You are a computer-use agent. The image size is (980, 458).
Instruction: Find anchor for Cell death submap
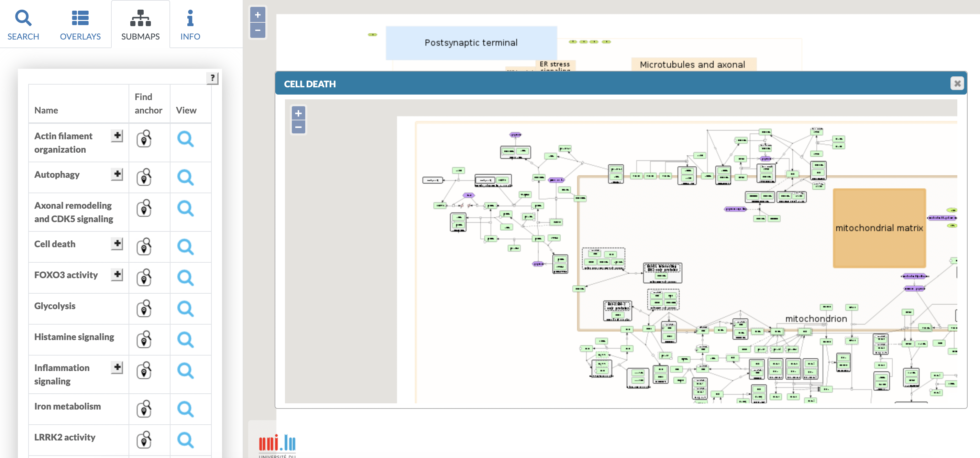click(x=144, y=247)
